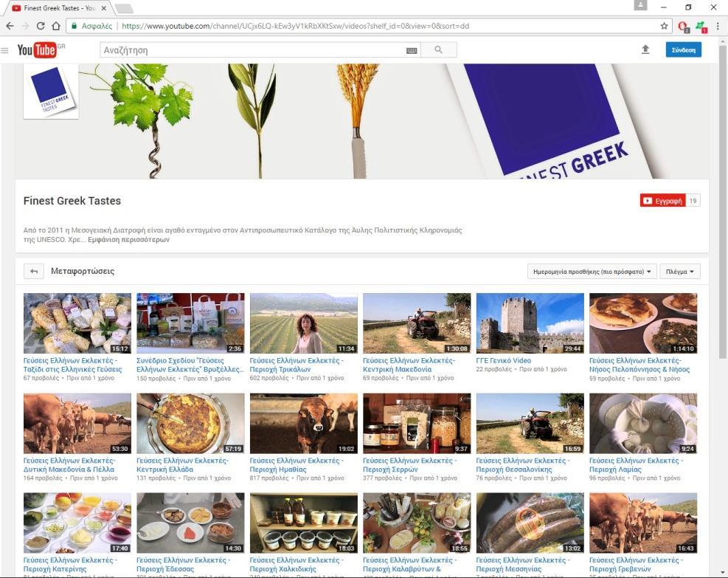Play the 1:14:10 pies on plates thumbnail
The image size is (728, 578).
pos(643,323)
